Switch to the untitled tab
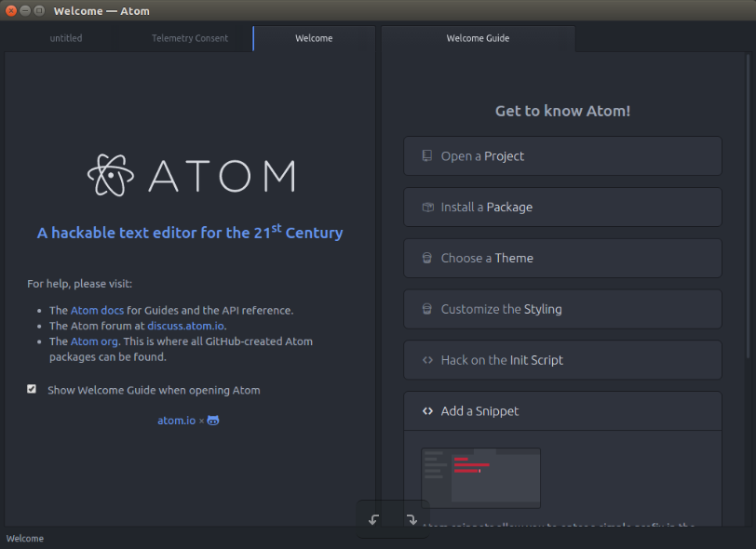This screenshot has width=756, height=549. point(66,38)
